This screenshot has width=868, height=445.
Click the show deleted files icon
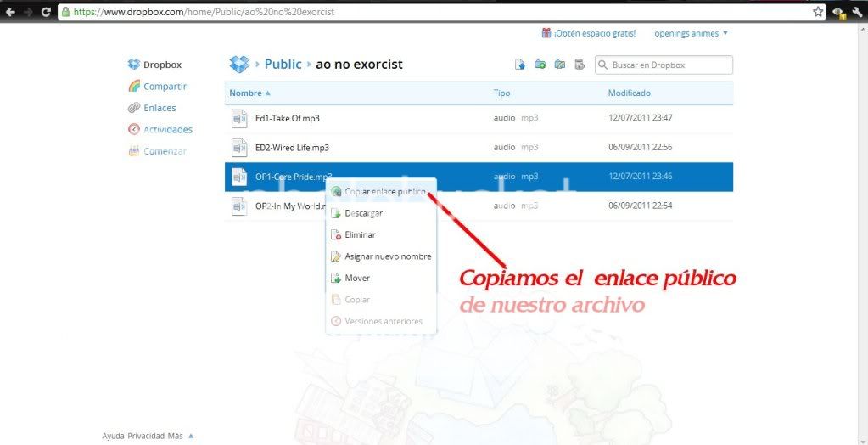(579, 65)
